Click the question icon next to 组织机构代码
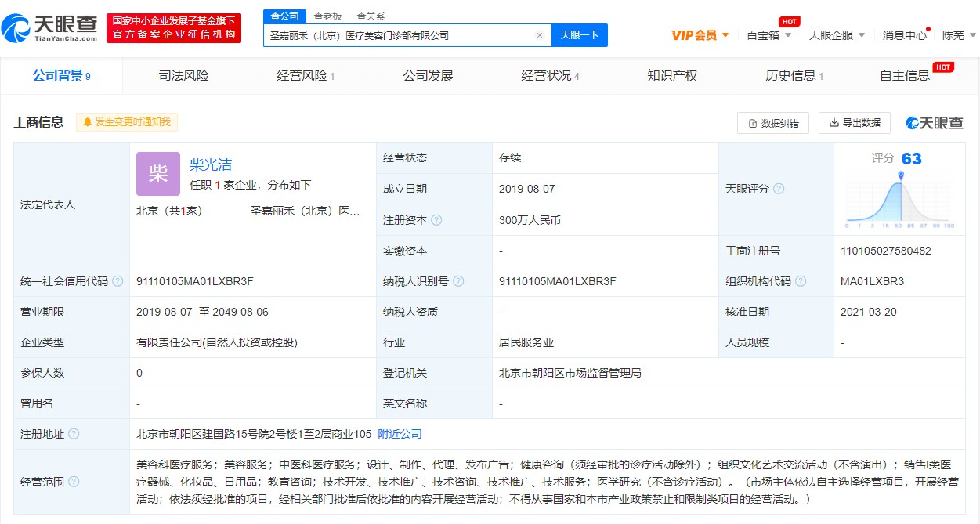The height and width of the screenshot is (524, 980). [x=801, y=281]
